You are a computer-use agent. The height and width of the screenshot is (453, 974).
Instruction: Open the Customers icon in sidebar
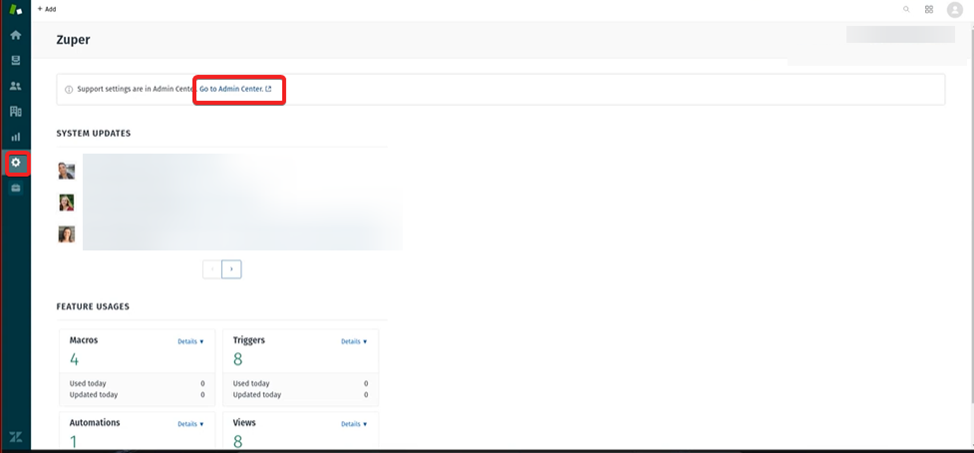click(16, 86)
